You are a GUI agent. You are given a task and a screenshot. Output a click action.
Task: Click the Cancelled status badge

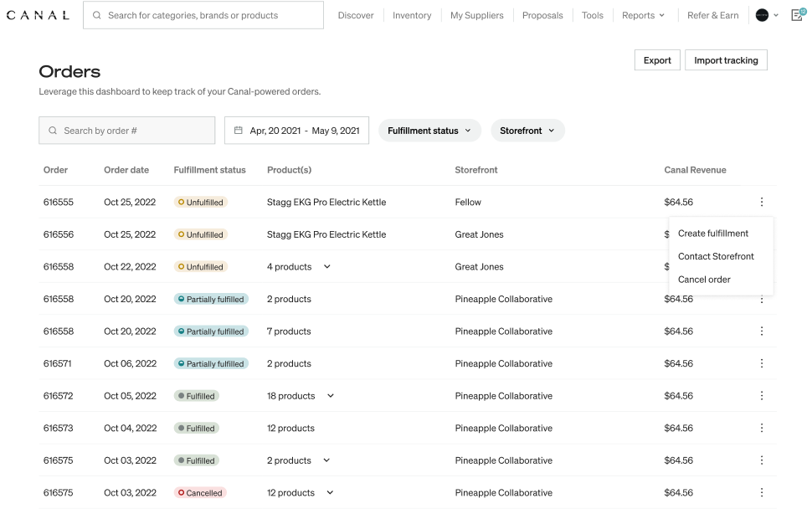point(200,492)
